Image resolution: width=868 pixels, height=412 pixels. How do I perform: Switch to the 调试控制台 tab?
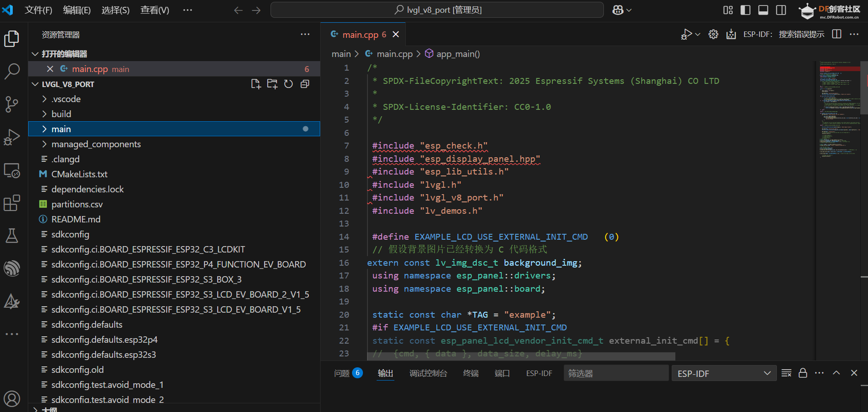[x=428, y=373]
